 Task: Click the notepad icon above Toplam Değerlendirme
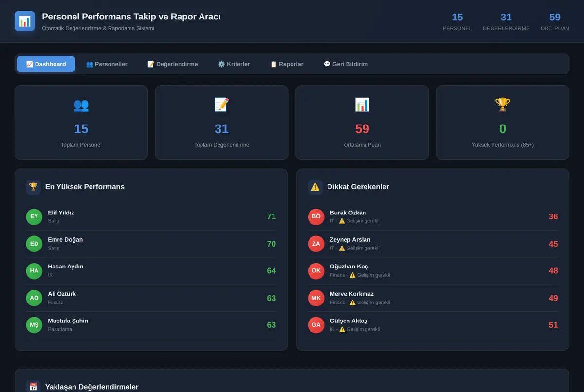[x=221, y=105]
